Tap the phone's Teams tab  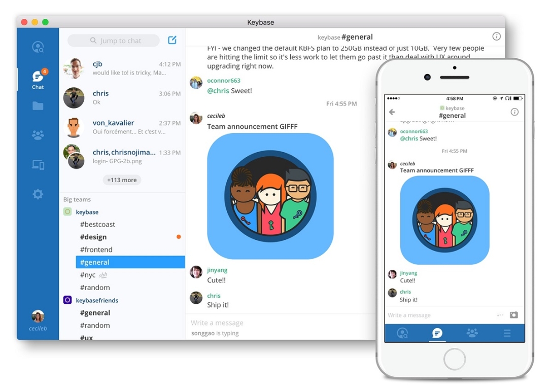coord(472,333)
